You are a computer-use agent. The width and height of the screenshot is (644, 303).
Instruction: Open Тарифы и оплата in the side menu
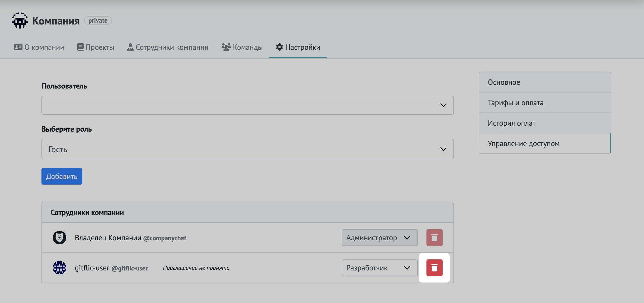click(x=545, y=103)
